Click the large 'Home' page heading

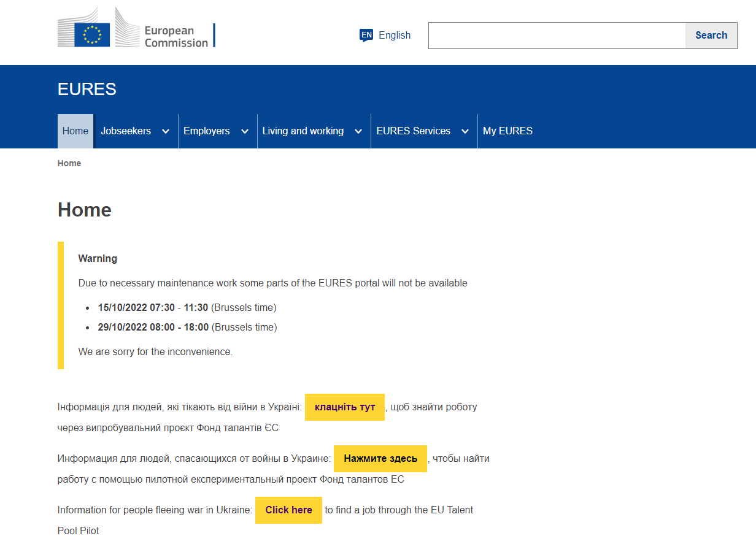point(85,210)
